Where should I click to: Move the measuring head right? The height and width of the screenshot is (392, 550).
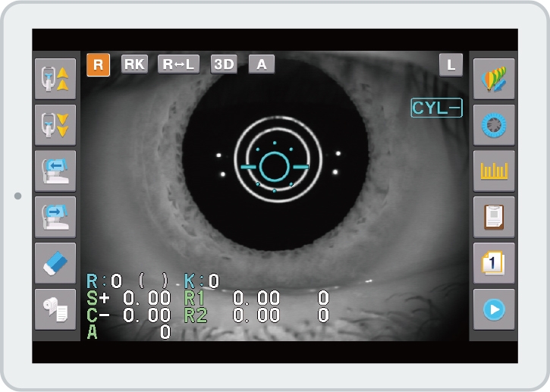click(55, 217)
